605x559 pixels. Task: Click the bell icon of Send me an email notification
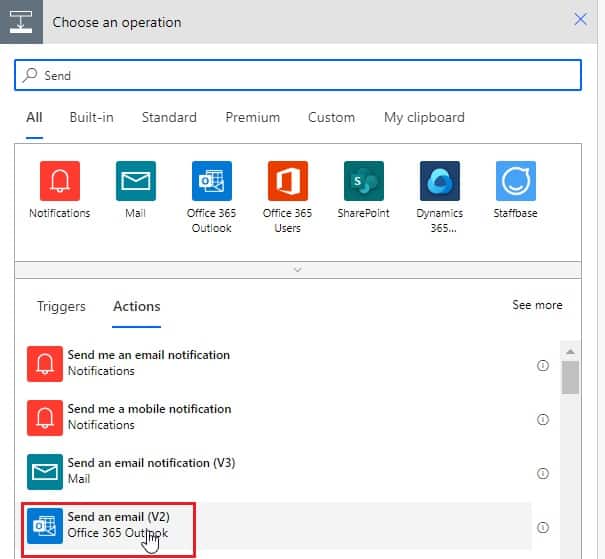pyautogui.click(x=45, y=364)
